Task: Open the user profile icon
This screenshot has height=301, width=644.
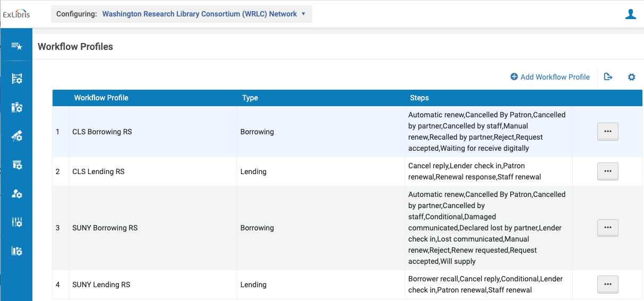Action: pyautogui.click(x=630, y=14)
